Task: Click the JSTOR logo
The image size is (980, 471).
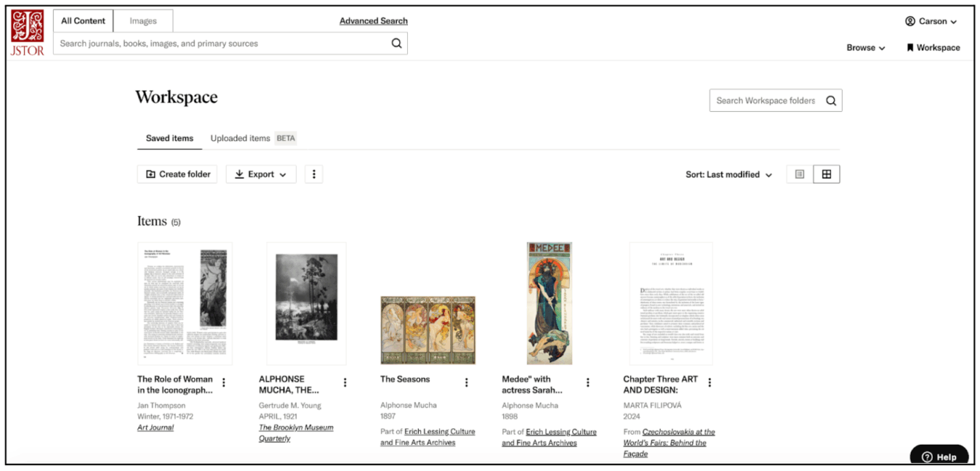Action: pyautogui.click(x=27, y=28)
